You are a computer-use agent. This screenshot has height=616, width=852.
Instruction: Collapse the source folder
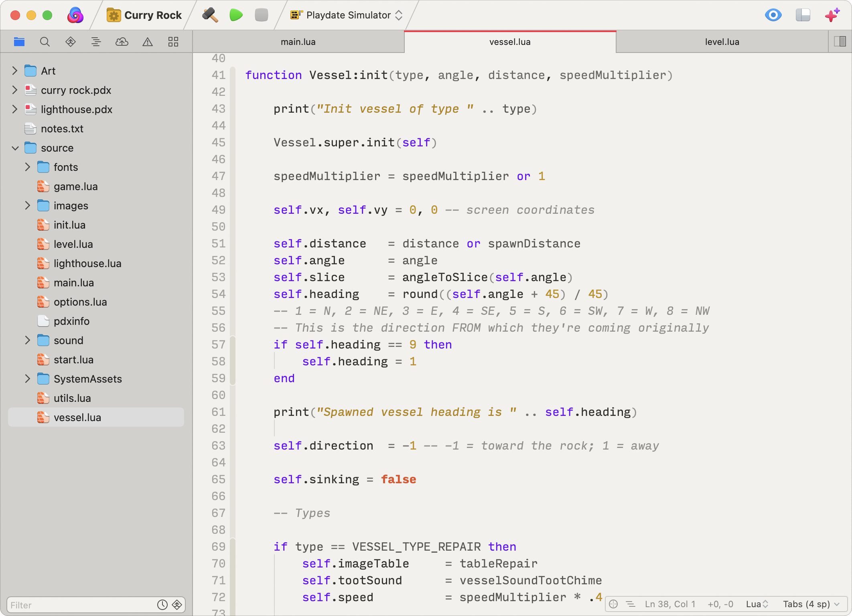15,148
